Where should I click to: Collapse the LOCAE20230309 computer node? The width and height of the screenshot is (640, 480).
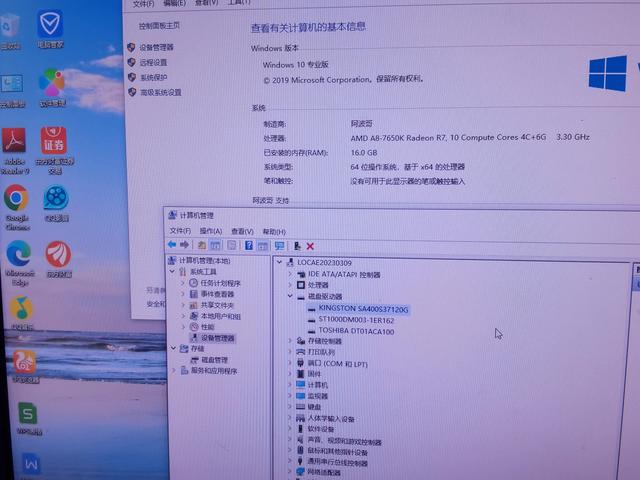pos(280,262)
